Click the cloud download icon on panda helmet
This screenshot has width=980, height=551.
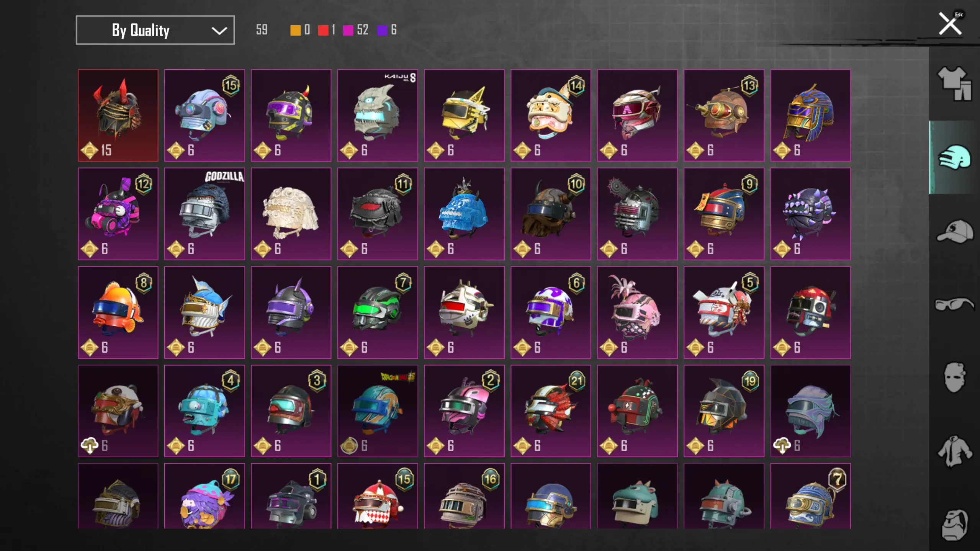pyautogui.click(x=89, y=445)
